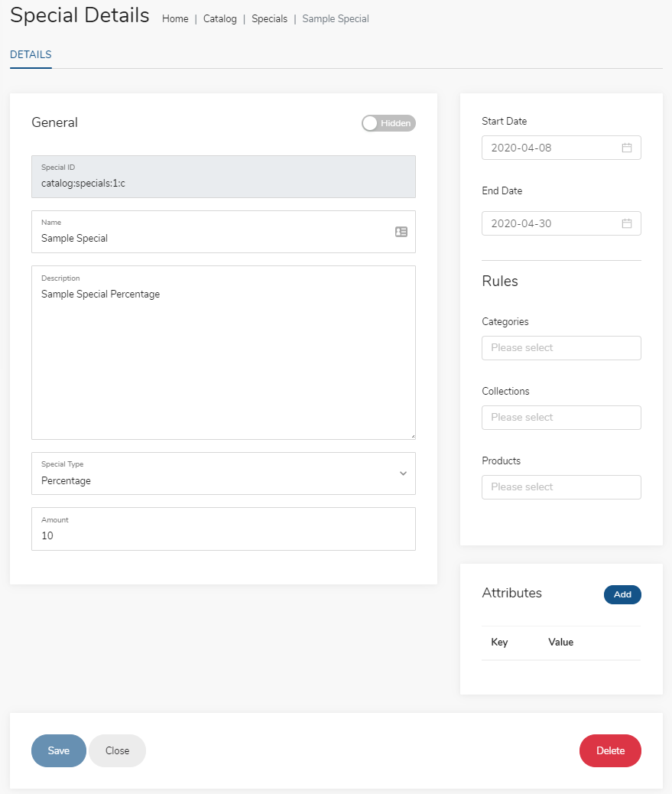
Task: Click into the Description text area
Action: tap(224, 353)
